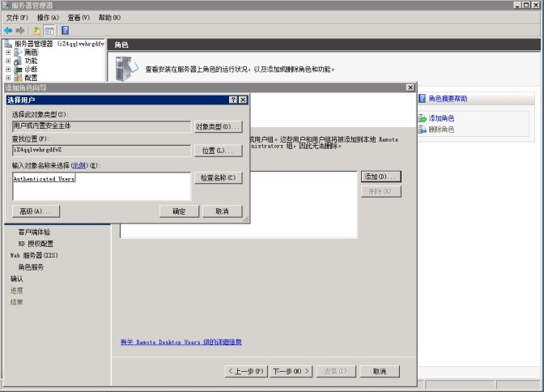Viewport: 544px width, 392px height.
Task: Click the show/hide console tree toolbar icon
Action: point(49,31)
